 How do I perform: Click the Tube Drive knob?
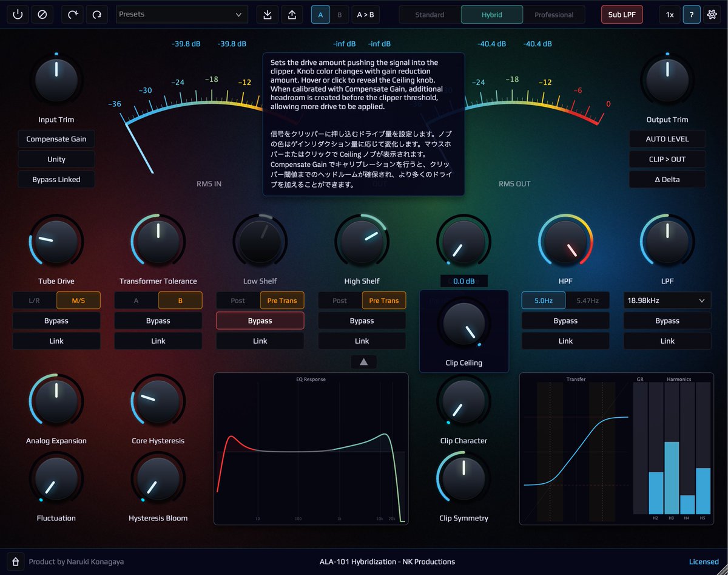pos(56,242)
